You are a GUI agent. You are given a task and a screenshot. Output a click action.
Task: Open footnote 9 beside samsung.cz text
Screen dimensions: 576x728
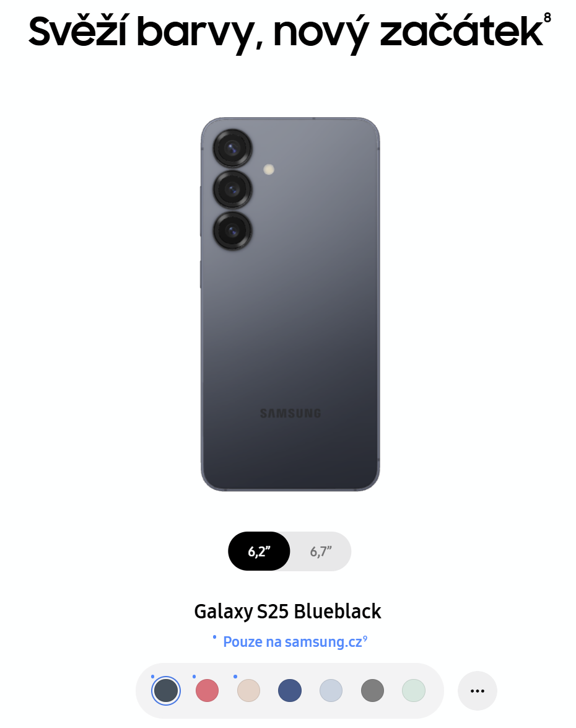(365, 638)
